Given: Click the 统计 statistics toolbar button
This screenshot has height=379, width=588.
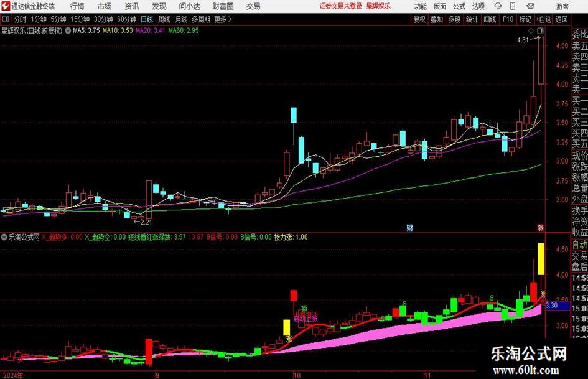Looking at the screenshot, I should tap(472, 19).
